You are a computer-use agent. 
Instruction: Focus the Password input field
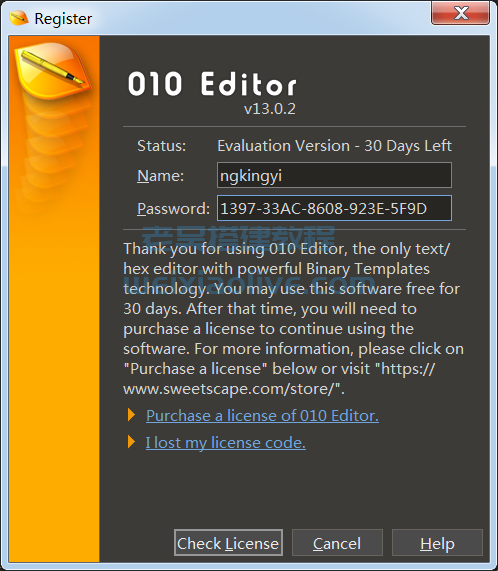[334, 208]
